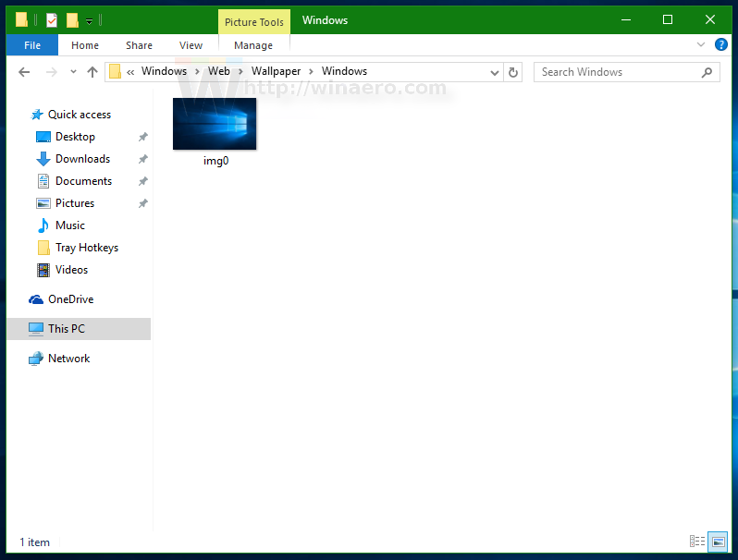Click the last Windows breadcrumb
Viewport: 738px width, 560px height.
[x=344, y=71]
